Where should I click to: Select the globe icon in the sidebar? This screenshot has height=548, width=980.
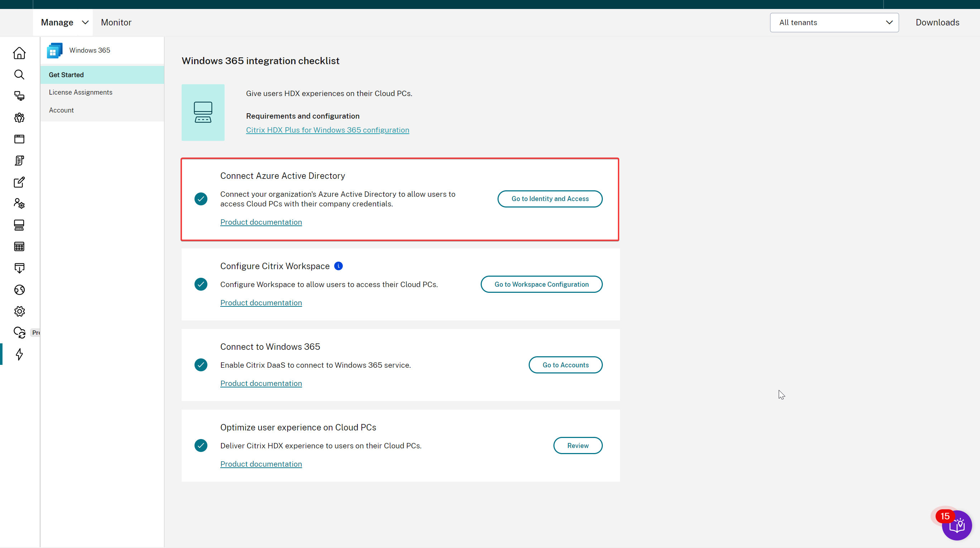click(19, 290)
